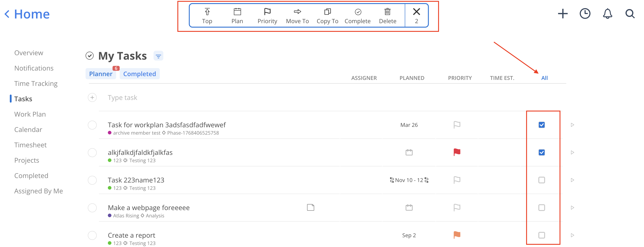Switch to the Completed tab
Viewport: 644px width, 247px height.
[139, 74]
